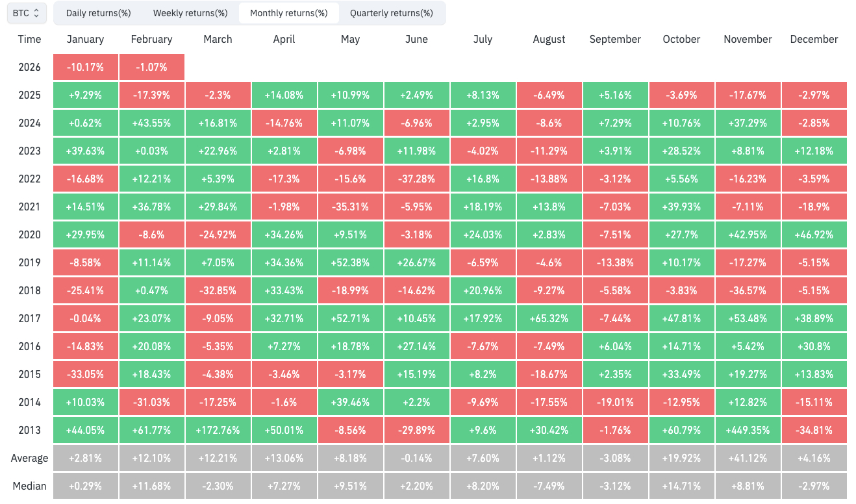Viewport: 856px width, 504px height.
Task: Click the August 2017 +65.32% cell
Action: pos(549,318)
